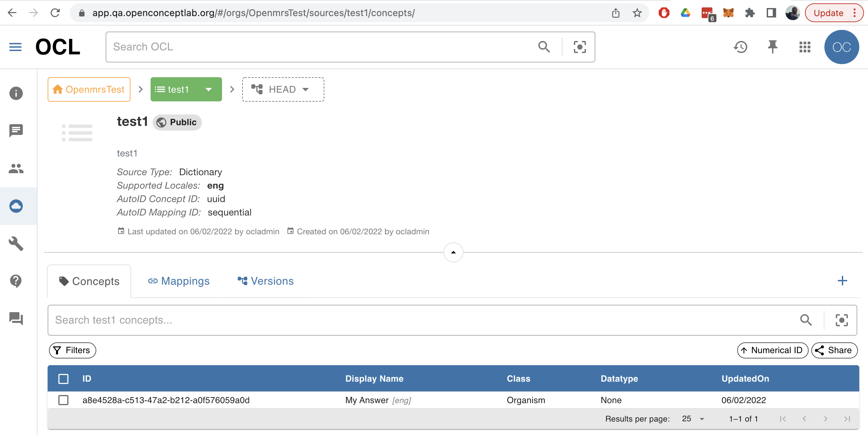Open the OCL hamburger navigation menu
Image resolution: width=868 pixels, height=435 pixels.
(x=15, y=47)
